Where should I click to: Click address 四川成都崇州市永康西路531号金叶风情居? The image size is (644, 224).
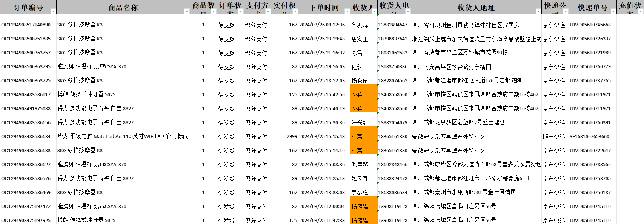click(464, 192)
